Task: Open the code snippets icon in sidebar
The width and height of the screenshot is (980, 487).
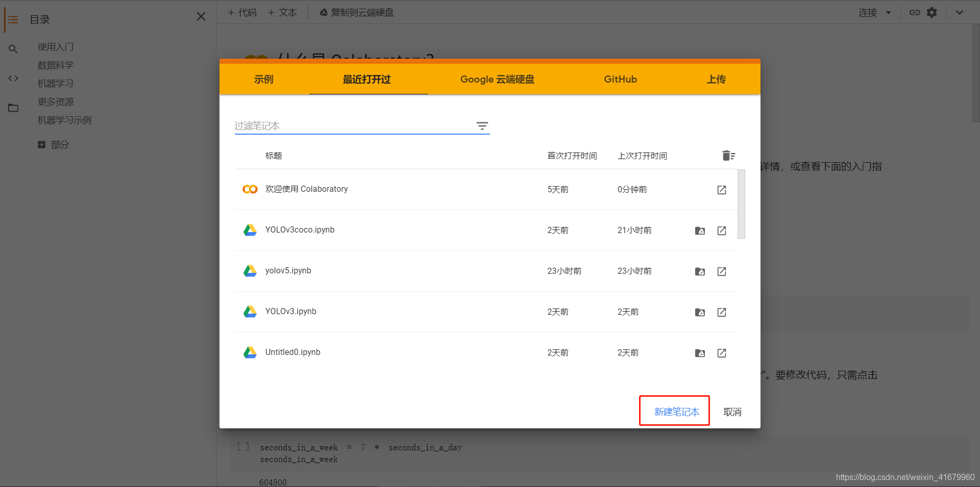Action: 13,78
